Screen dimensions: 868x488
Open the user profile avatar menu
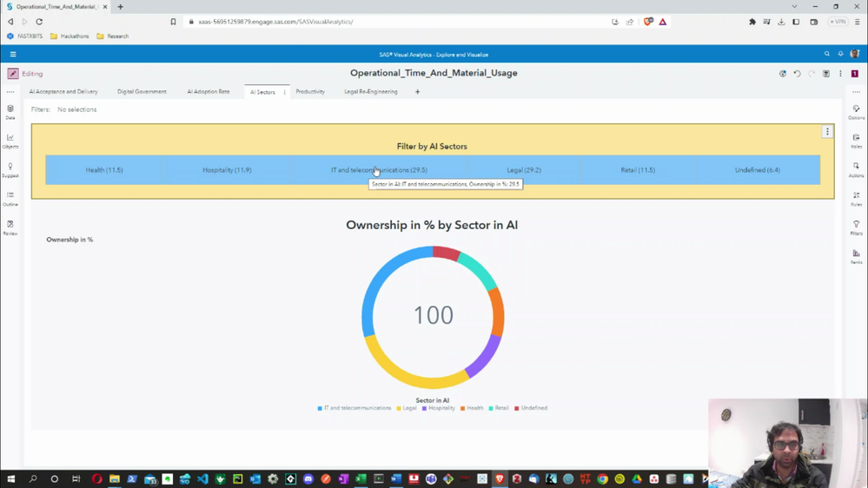[855, 54]
